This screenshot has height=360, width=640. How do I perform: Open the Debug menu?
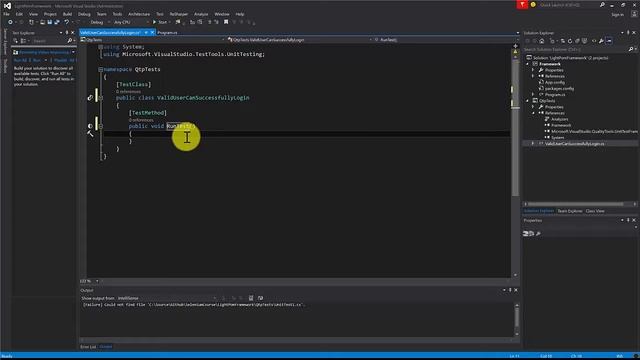[x=84, y=14]
